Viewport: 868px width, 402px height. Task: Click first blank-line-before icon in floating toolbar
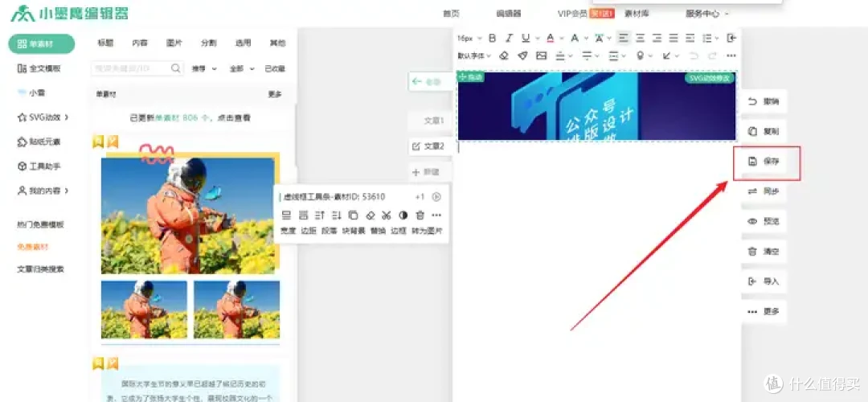coord(287,215)
